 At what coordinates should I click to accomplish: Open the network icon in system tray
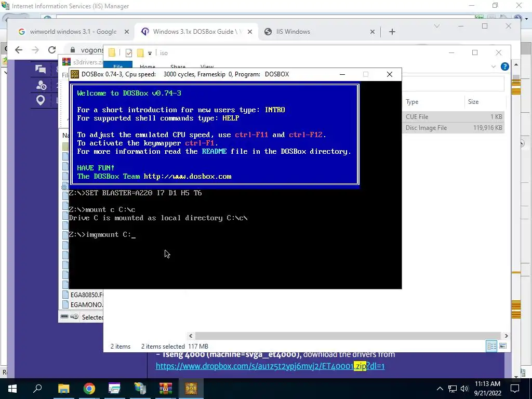(x=453, y=389)
